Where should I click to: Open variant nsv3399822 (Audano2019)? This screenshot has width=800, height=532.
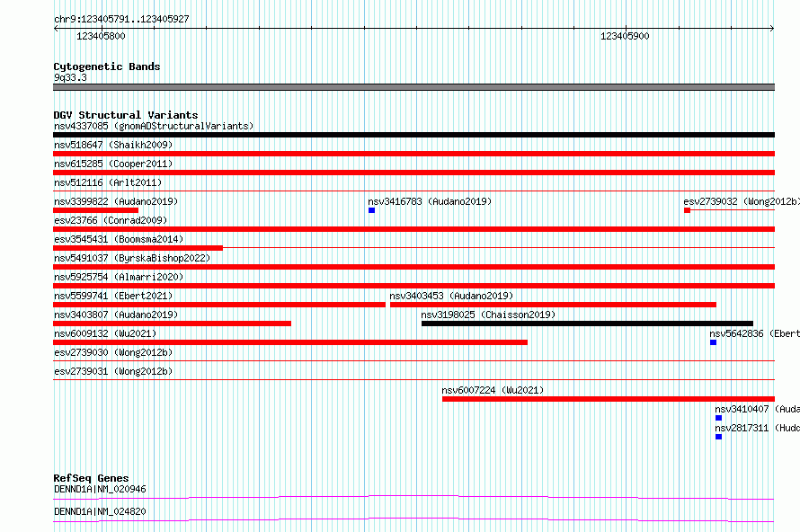[116, 201]
